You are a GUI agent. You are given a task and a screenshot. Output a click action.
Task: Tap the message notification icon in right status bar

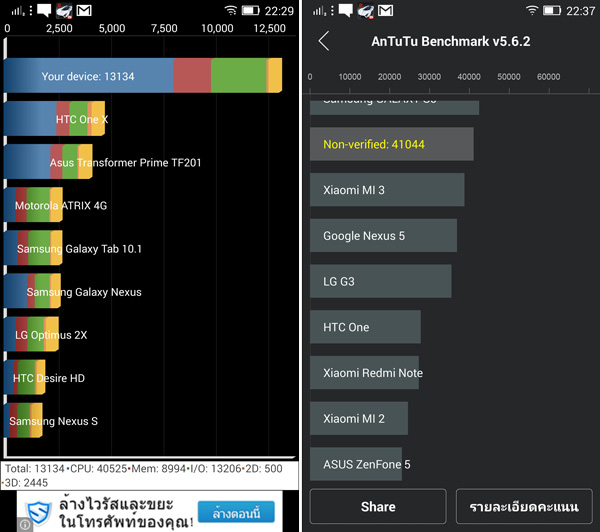pyautogui.click(x=346, y=10)
